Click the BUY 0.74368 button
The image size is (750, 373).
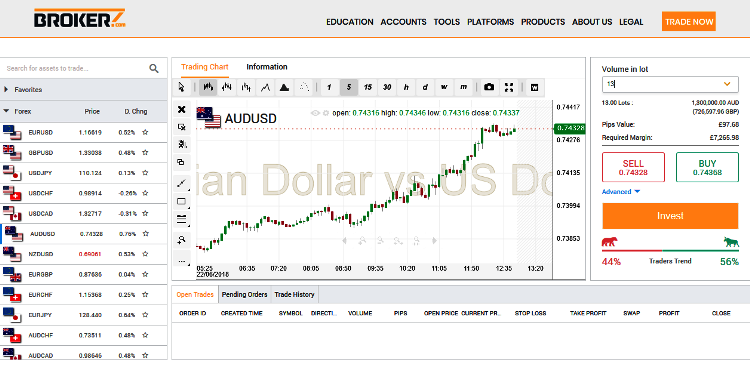[707, 167]
